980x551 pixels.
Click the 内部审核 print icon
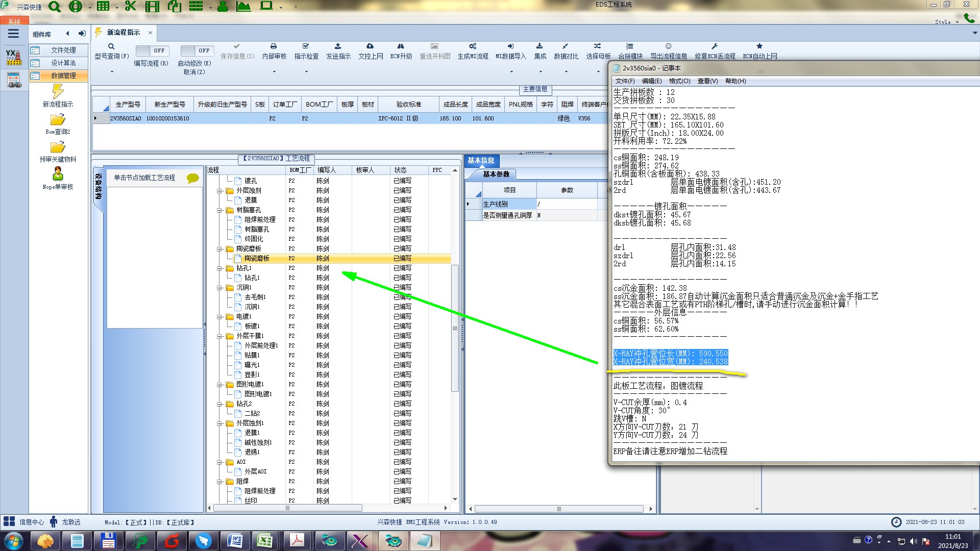coord(274,46)
